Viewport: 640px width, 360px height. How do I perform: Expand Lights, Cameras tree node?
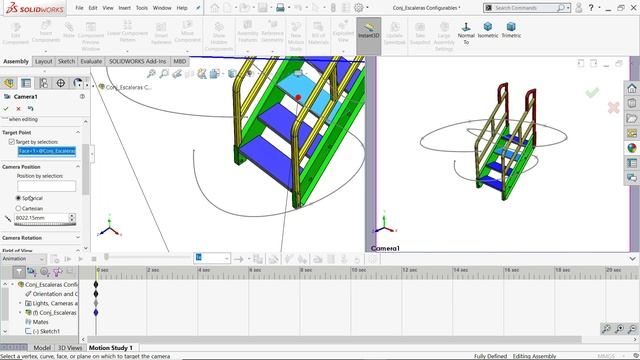click(x=20, y=303)
